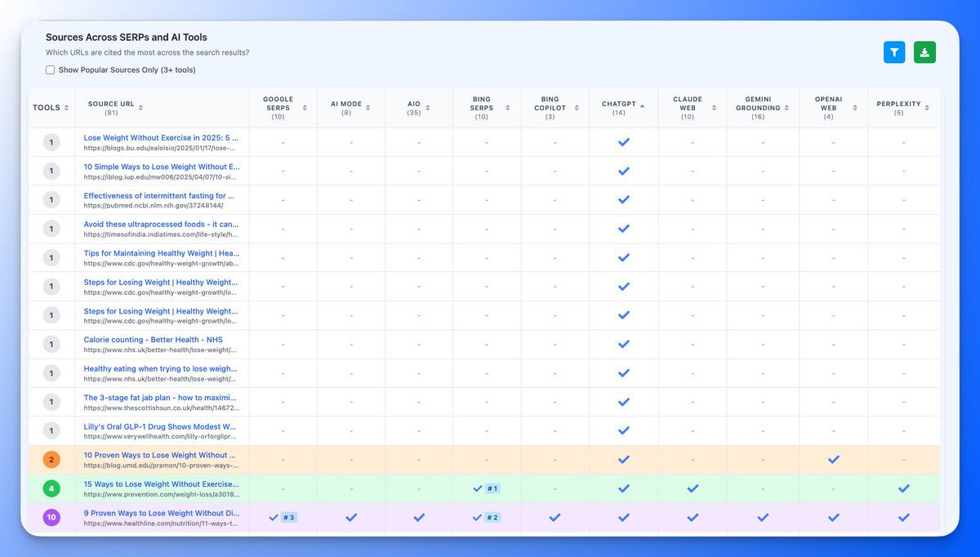Click the '# 1' rank badge
This screenshot has height=557, width=980.
492,488
